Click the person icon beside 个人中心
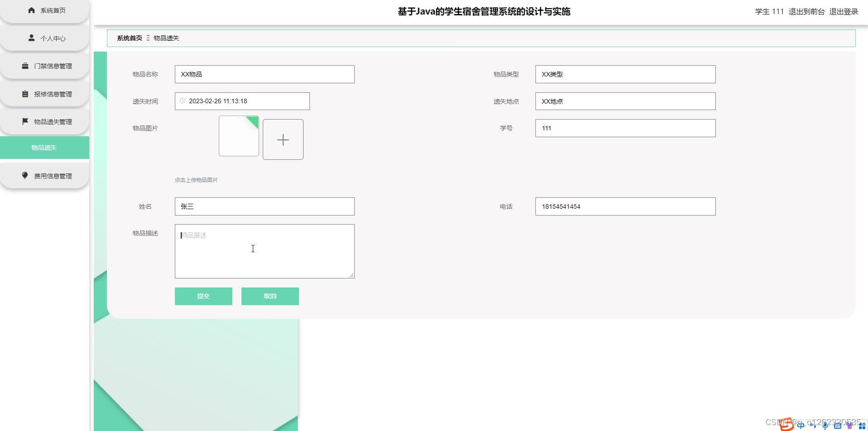Screen dimensions: 868x431 [x=31, y=38]
